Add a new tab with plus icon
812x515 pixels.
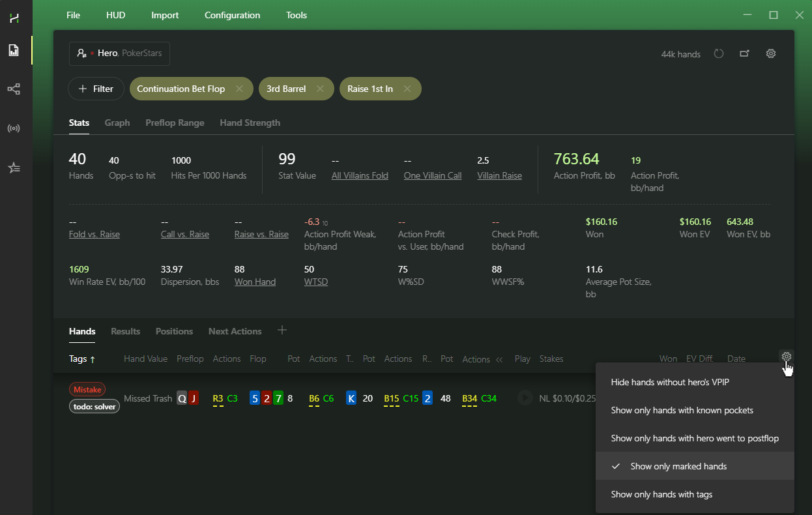click(x=282, y=331)
